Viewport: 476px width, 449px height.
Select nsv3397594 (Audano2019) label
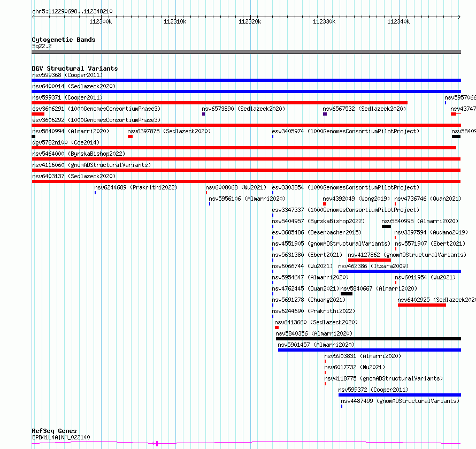coord(432,232)
